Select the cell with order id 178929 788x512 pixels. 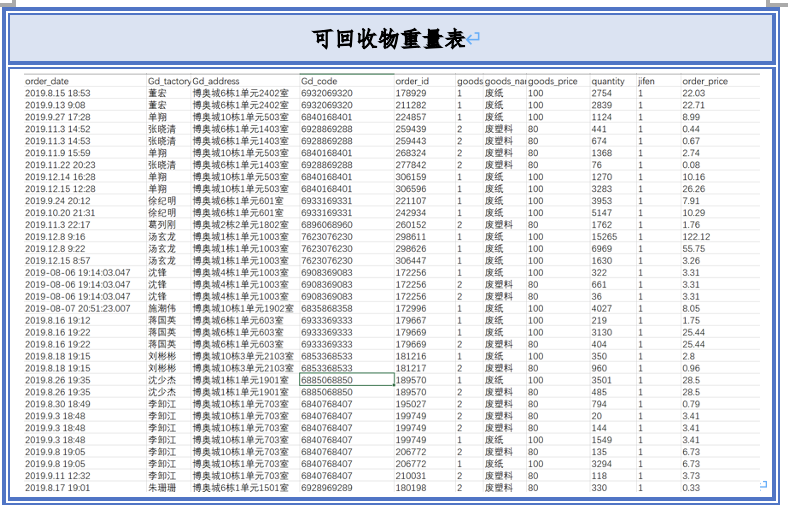[411, 93]
